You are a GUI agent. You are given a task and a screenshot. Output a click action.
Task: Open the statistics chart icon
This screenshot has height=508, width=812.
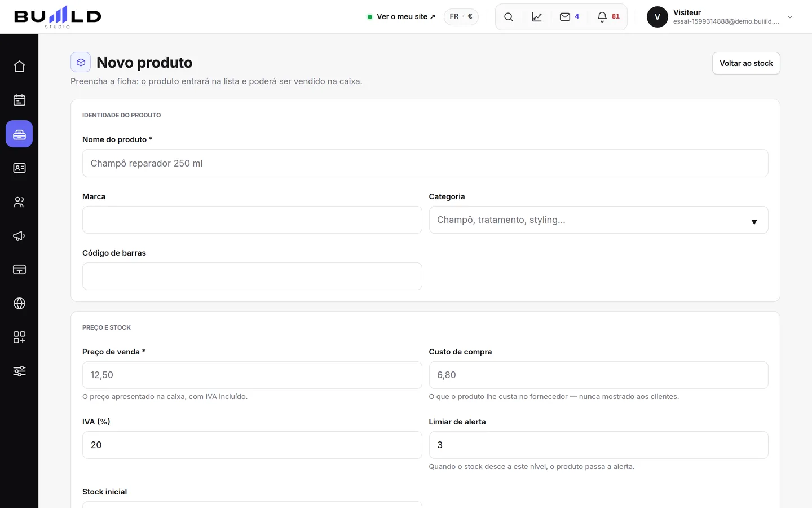(537, 17)
